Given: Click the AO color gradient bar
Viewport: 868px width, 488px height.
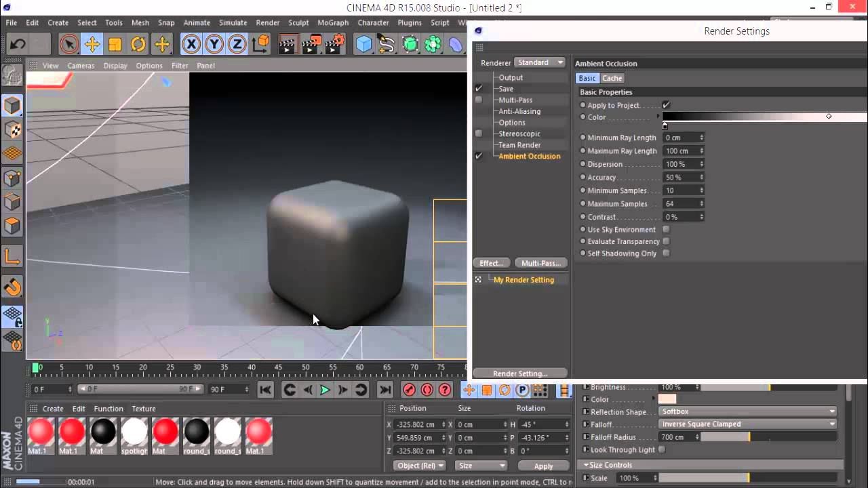Looking at the screenshot, I should (x=765, y=117).
